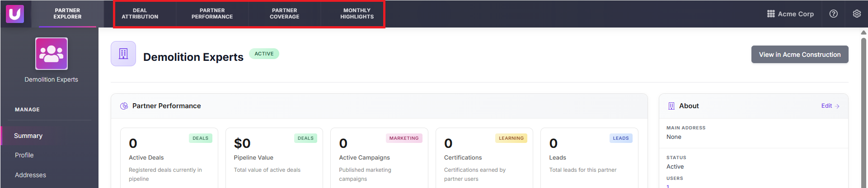This screenshot has width=868, height=188.
Task: Click the Active Deals card
Action: click(169, 158)
